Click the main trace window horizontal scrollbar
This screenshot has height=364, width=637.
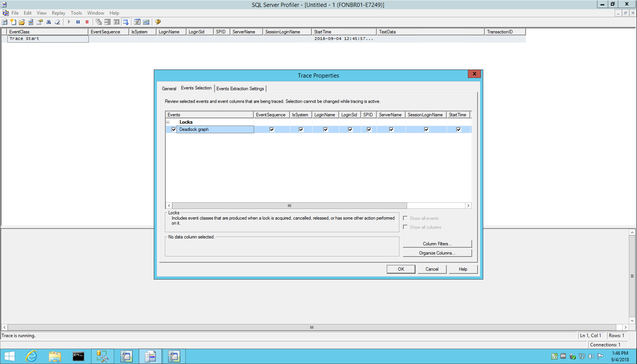point(312,327)
